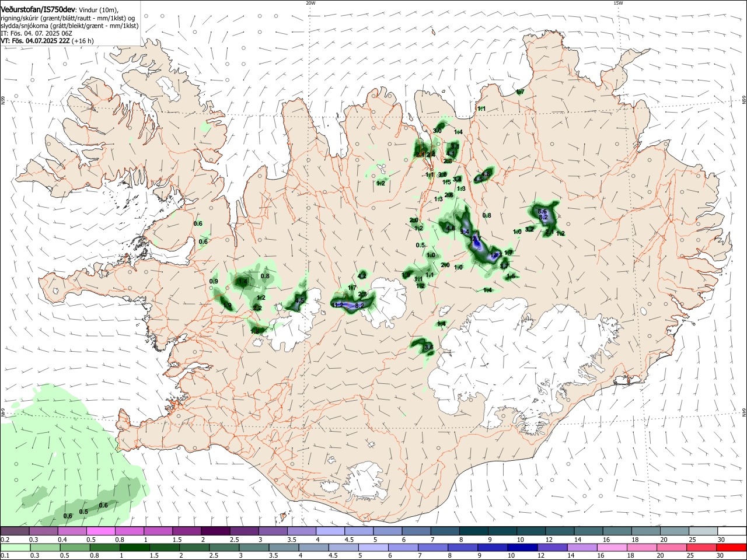The height and width of the screenshot is (560, 747).
Task: Click the 4.2 precipitation value on the map
Action: point(362,276)
